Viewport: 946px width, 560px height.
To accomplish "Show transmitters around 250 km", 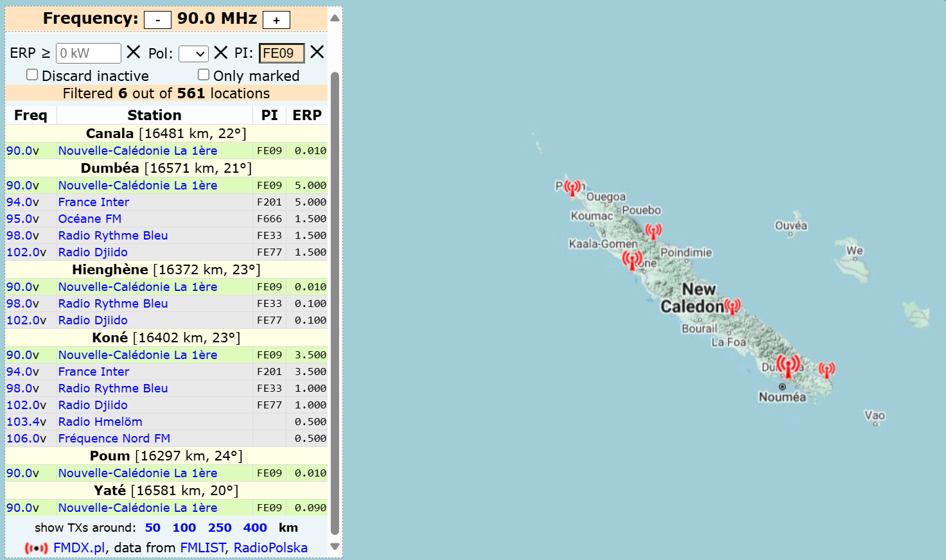I will [220, 527].
